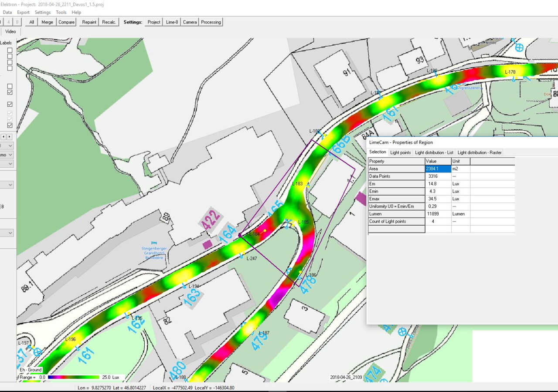
Task: Click the L-188 light point label
Action: point(180,377)
